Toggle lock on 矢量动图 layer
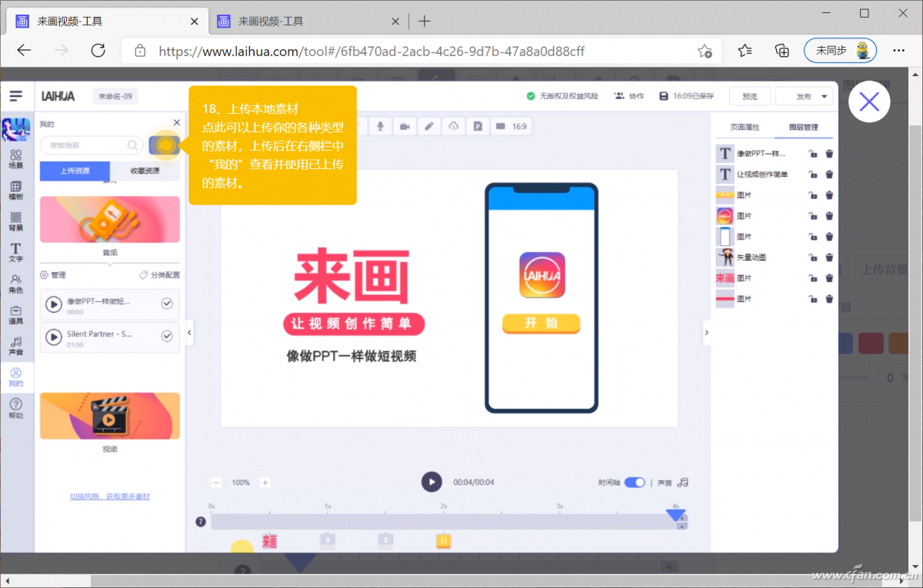The width and height of the screenshot is (923, 588). click(813, 257)
